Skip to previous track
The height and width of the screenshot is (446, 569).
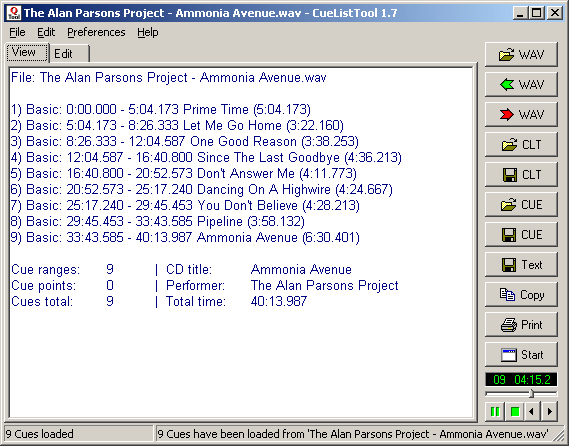[x=532, y=412]
